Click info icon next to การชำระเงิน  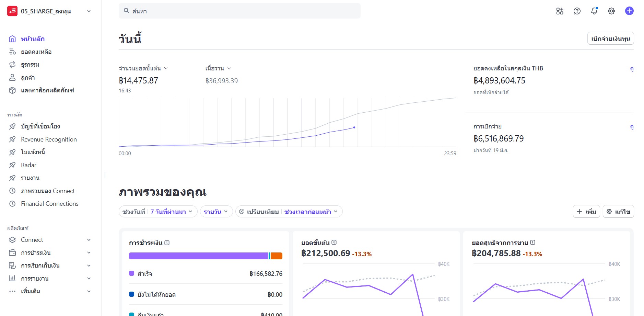(x=167, y=243)
